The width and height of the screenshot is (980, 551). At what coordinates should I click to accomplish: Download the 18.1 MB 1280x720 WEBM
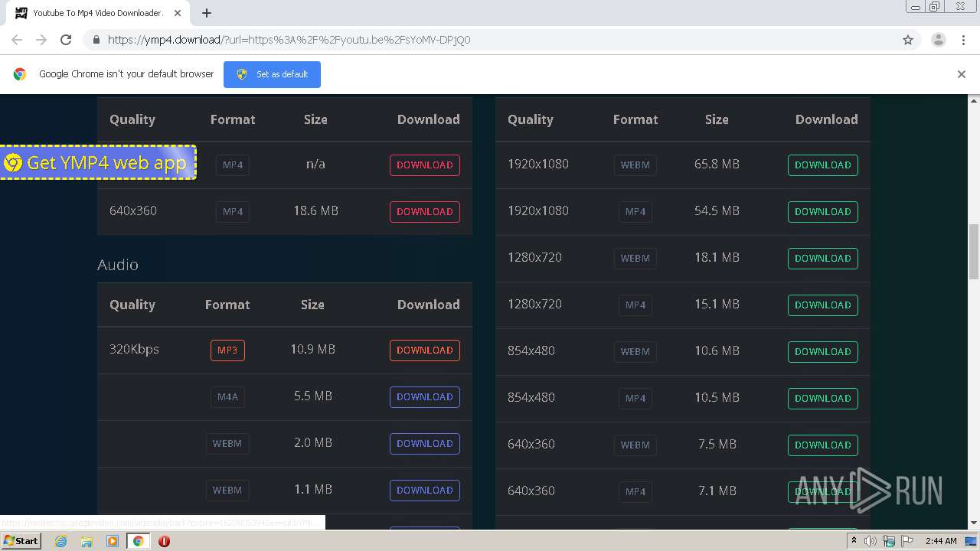pos(823,259)
